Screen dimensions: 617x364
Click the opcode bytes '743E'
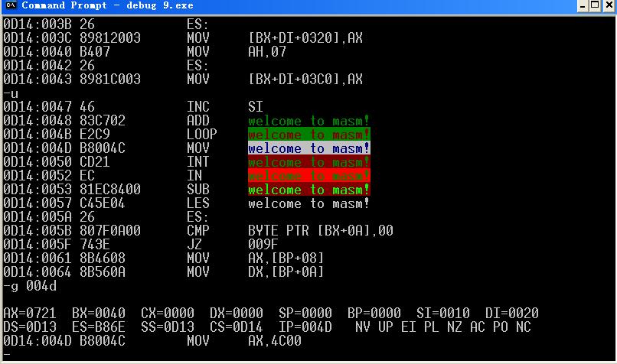(95, 245)
